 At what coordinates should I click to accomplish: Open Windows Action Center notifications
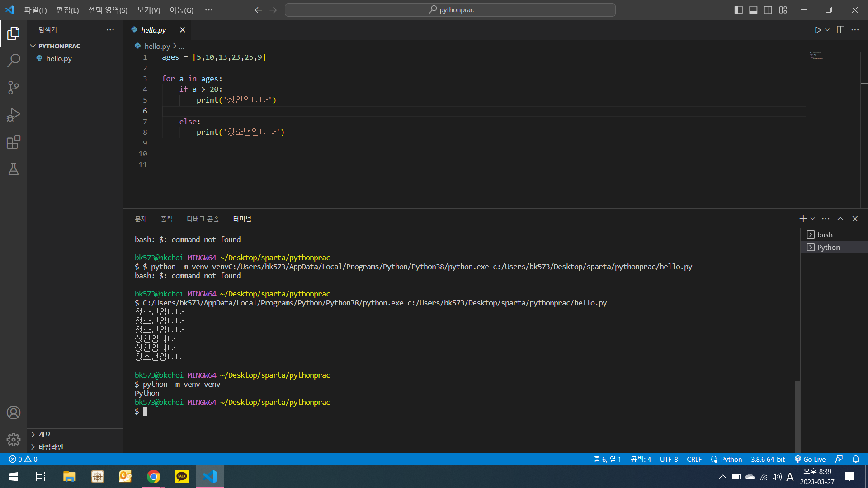[x=849, y=477]
